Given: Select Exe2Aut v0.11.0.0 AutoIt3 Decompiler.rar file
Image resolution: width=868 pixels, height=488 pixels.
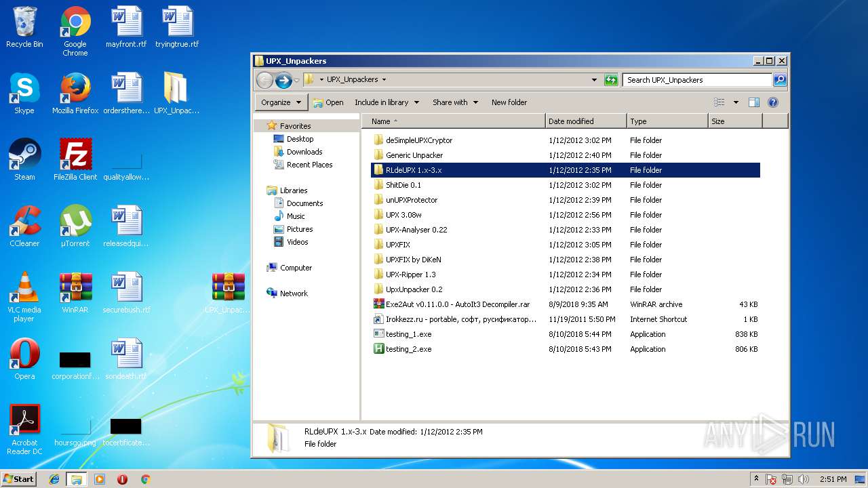Looking at the screenshot, I should pos(566,304).
